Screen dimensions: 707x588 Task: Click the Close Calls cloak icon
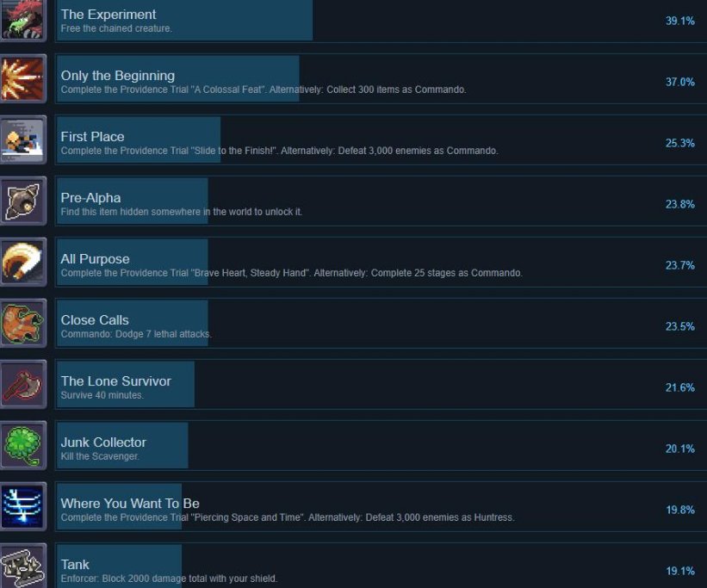tap(23, 324)
